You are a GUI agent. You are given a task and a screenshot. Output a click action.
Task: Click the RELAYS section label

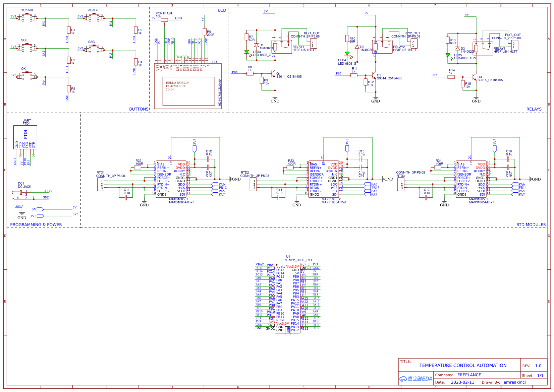tap(535, 109)
